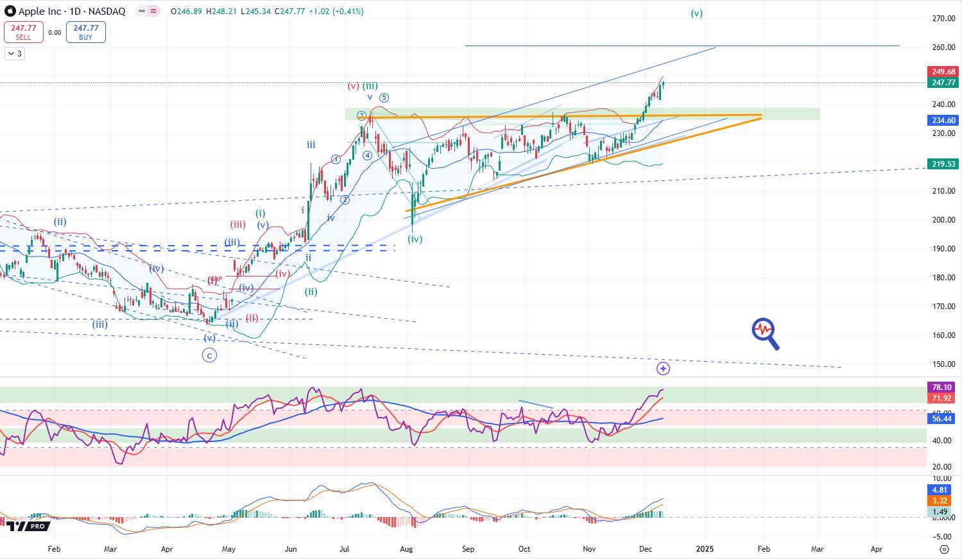The width and height of the screenshot is (962, 560).
Task: Select the green (iv) wave label near 200
Action: pyautogui.click(x=415, y=239)
